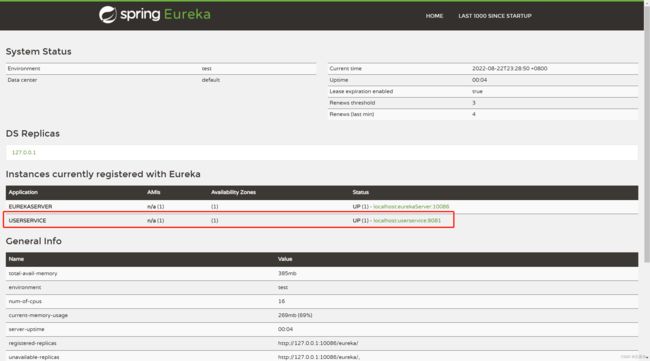Click the Name column header in General Info
Viewport: 650px width, 361px height.
coord(16,259)
